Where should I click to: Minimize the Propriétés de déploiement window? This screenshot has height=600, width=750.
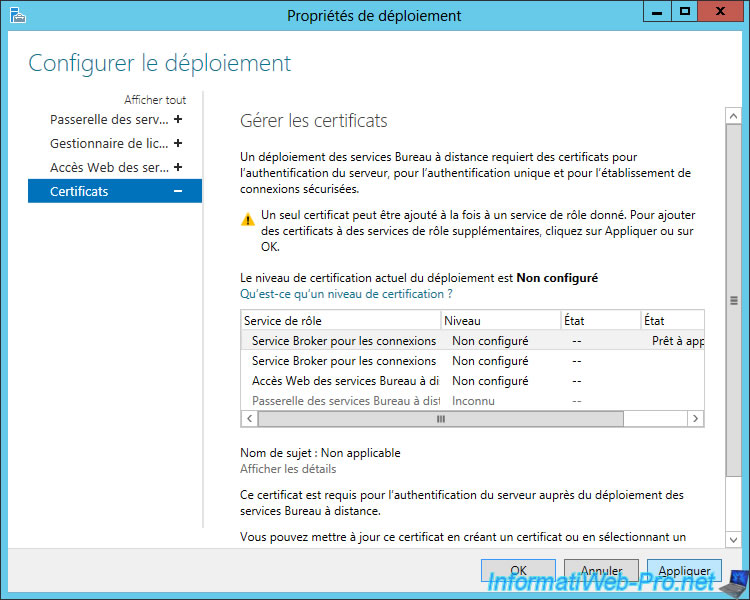[657, 11]
